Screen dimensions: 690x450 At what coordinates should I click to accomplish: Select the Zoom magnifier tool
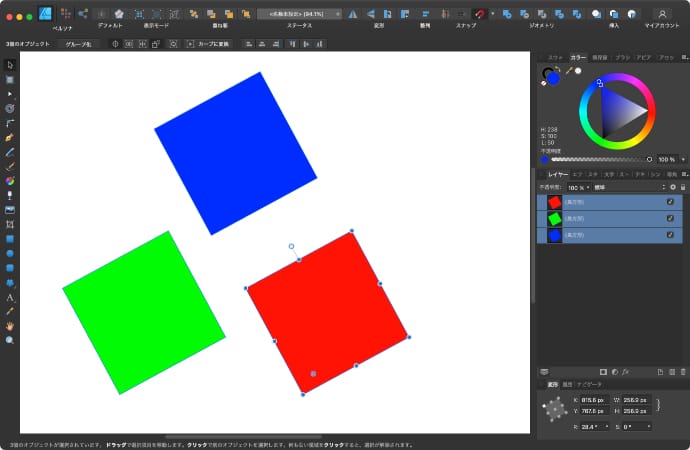coord(10,340)
